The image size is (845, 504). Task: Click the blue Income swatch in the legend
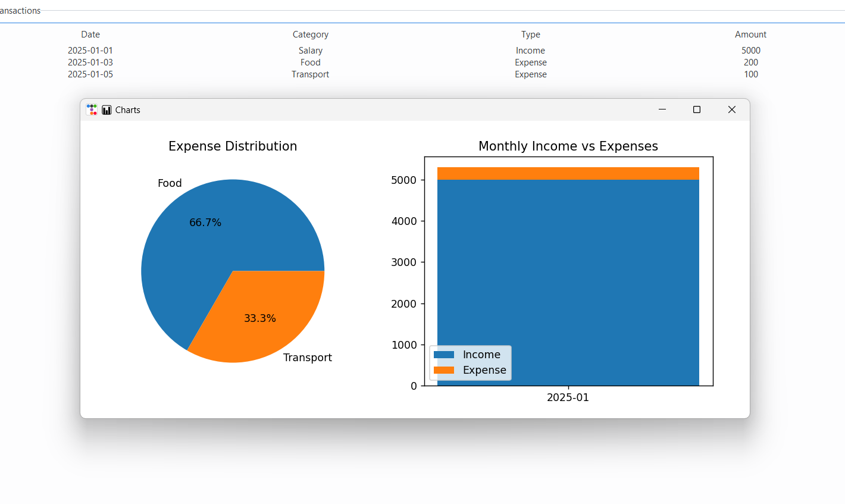445,354
